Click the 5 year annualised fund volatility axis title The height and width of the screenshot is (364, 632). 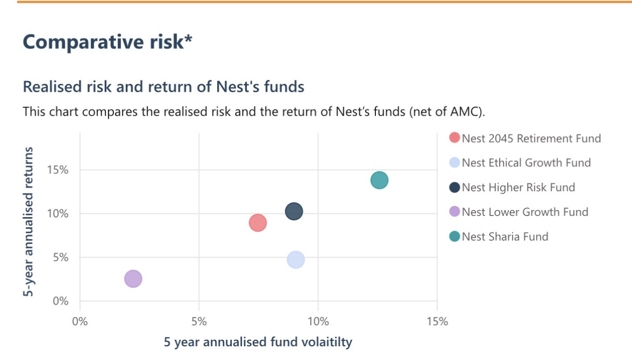coord(258,342)
